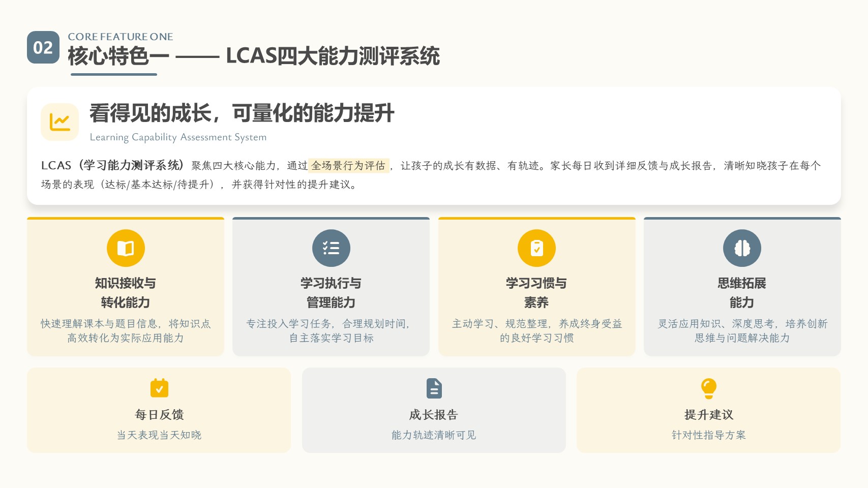Click the clipboard check icon
This screenshot has height=488, width=868.
tap(536, 248)
